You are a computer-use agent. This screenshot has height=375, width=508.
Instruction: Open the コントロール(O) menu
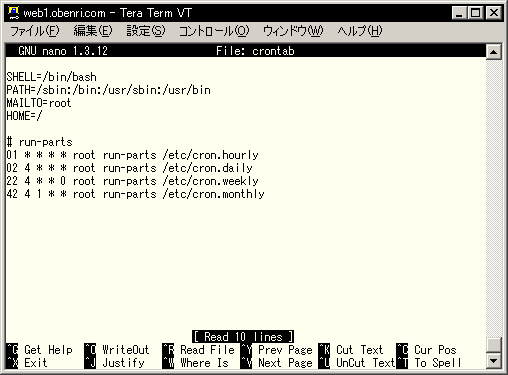point(214,31)
